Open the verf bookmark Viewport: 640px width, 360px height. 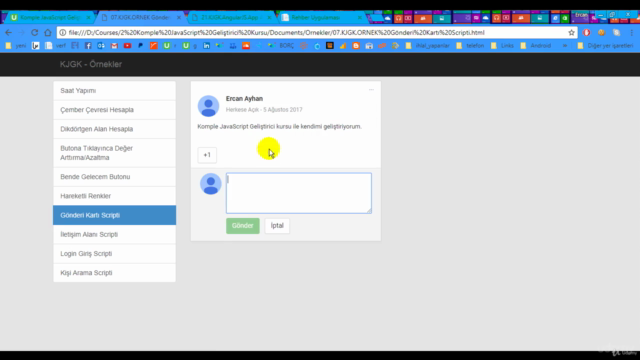click(x=56, y=46)
